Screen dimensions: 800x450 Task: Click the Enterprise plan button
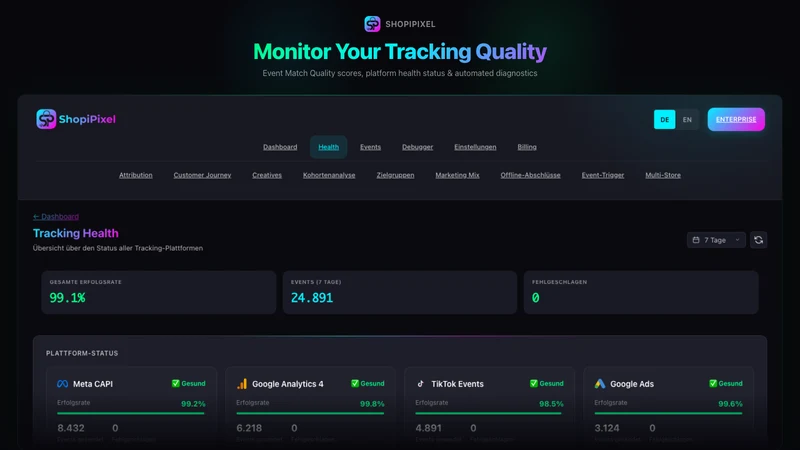pos(736,119)
